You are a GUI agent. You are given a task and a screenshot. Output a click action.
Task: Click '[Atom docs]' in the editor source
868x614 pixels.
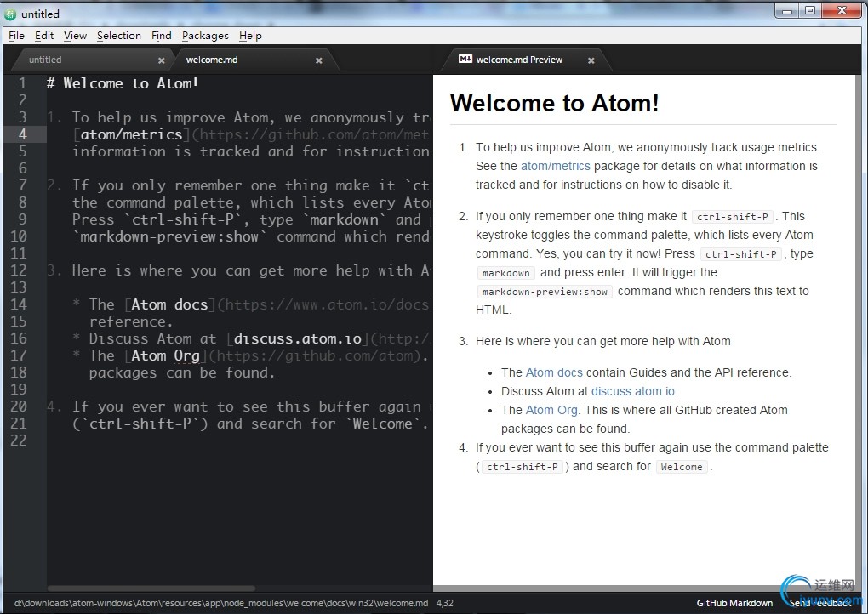point(169,304)
